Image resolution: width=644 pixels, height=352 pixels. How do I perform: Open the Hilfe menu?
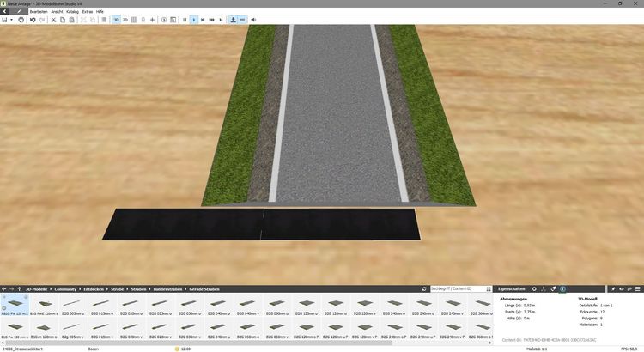tap(100, 11)
